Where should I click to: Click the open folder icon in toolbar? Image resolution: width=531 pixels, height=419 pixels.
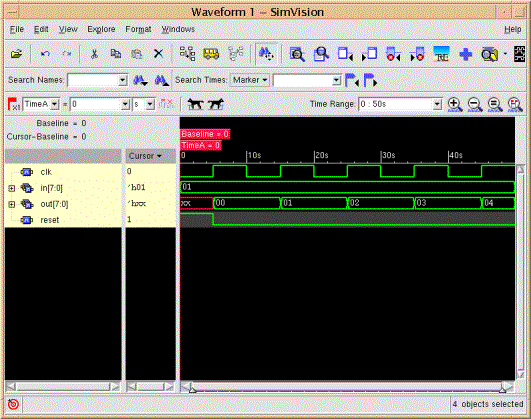point(16,54)
